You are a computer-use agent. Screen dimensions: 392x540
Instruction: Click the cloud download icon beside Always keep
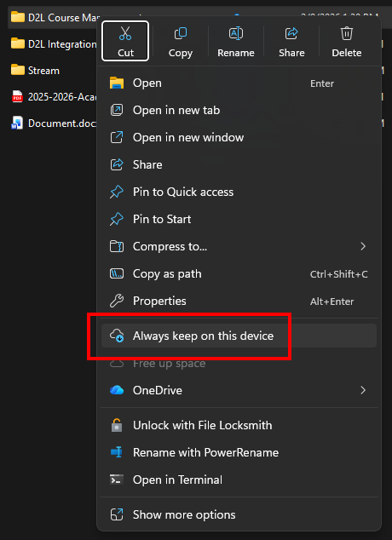[x=117, y=336]
